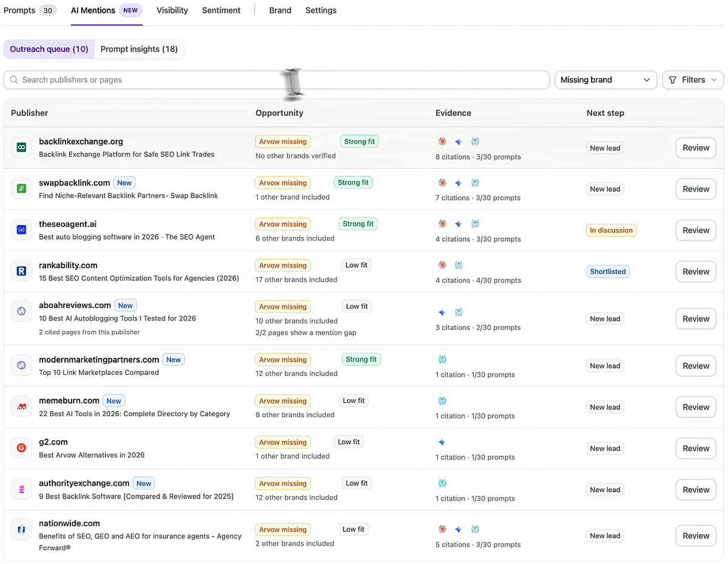
Task: Review the backlinkexchange.org lead
Action: pos(696,147)
